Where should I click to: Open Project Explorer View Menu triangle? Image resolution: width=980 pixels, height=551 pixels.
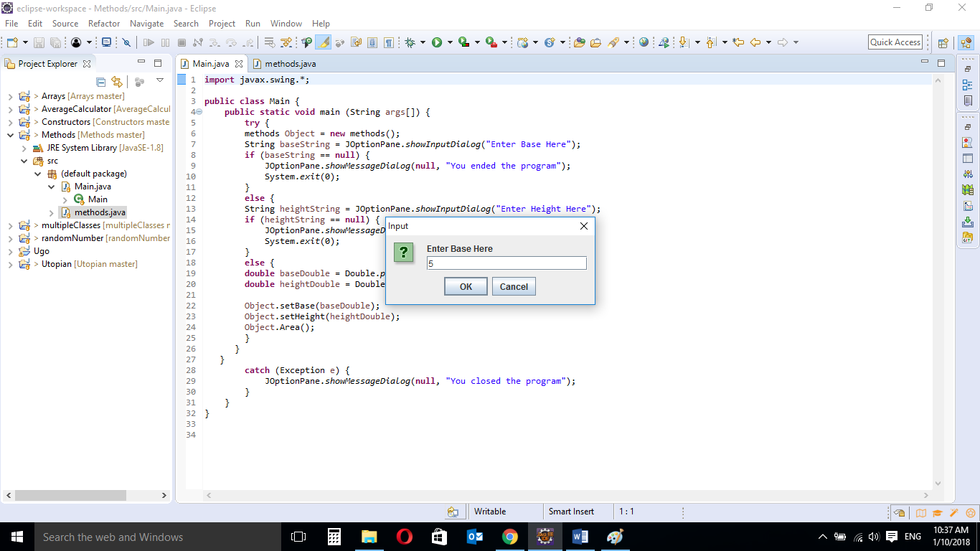160,81
